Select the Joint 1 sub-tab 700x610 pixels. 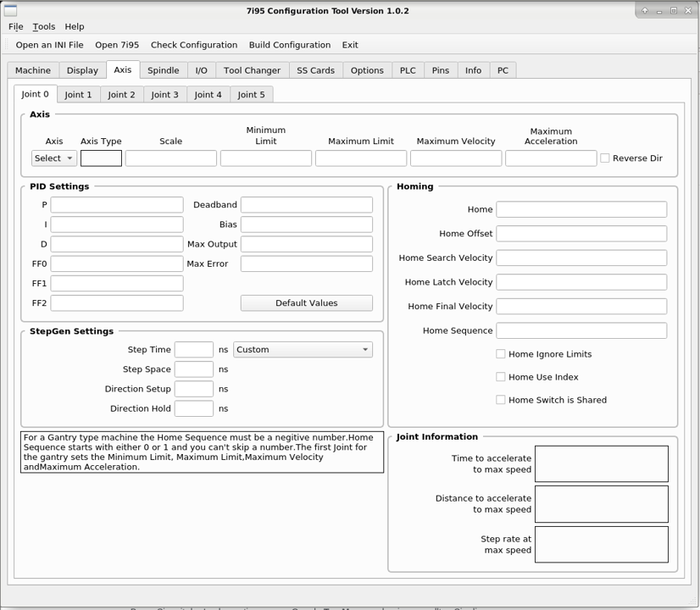[78, 95]
